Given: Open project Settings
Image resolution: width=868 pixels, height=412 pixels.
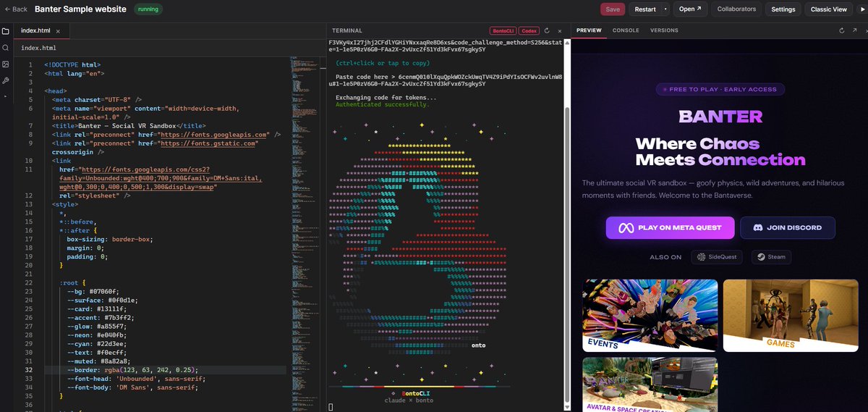Looking at the screenshot, I should [x=783, y=9].
